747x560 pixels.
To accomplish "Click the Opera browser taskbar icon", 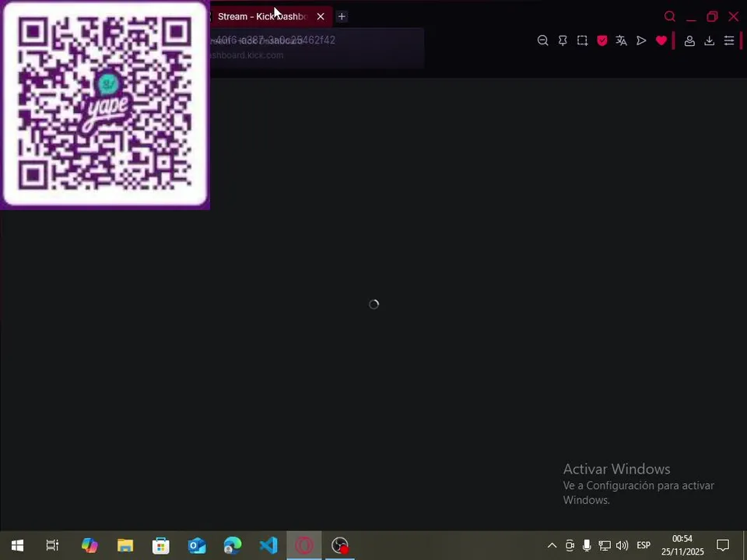I will pyautogui.click(x=304, y=545).
